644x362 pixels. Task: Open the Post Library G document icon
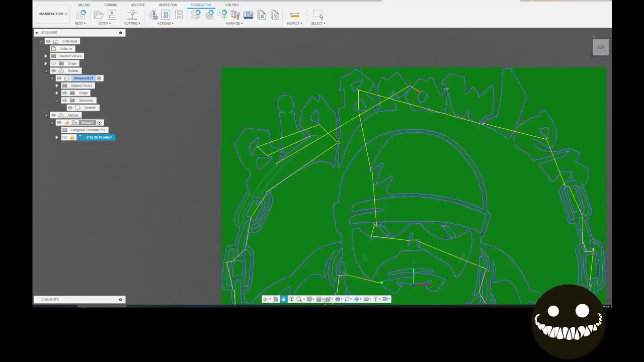coord(262,15)
